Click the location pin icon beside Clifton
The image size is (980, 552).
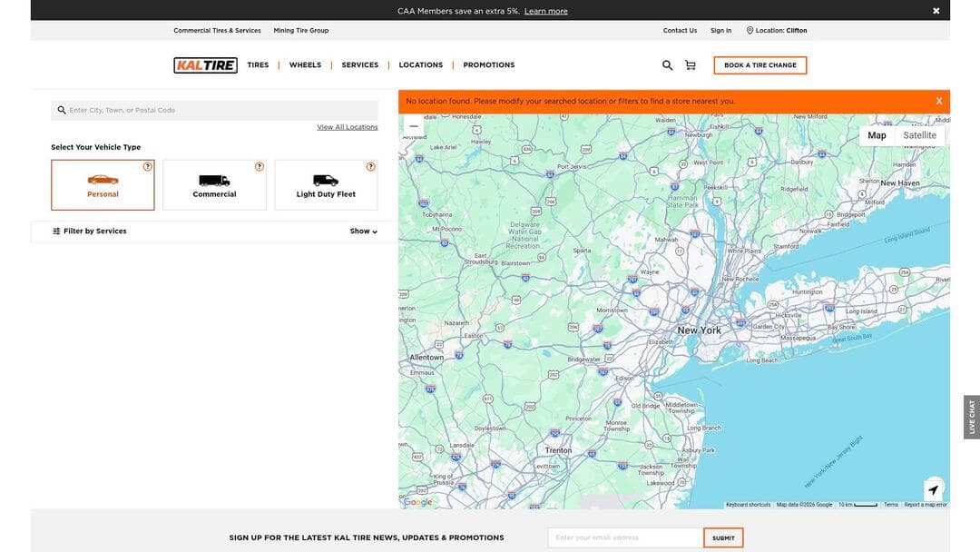[x=748, y=28]
